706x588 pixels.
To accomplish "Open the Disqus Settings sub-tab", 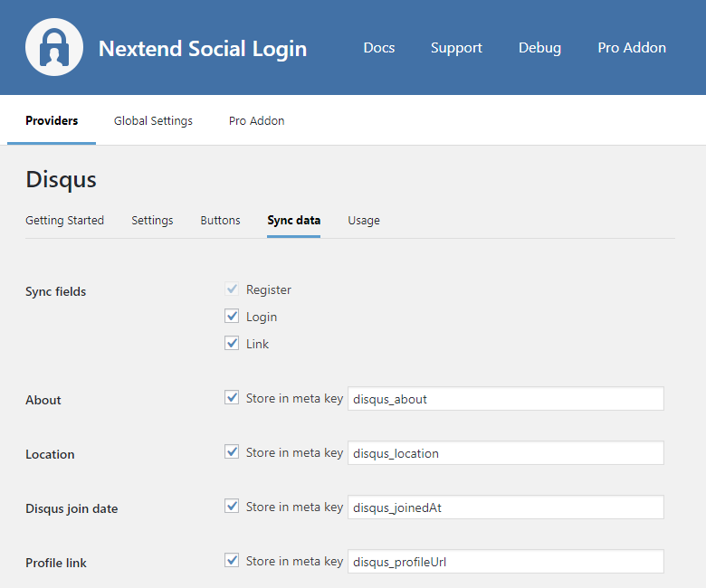I will coord(152,220).
